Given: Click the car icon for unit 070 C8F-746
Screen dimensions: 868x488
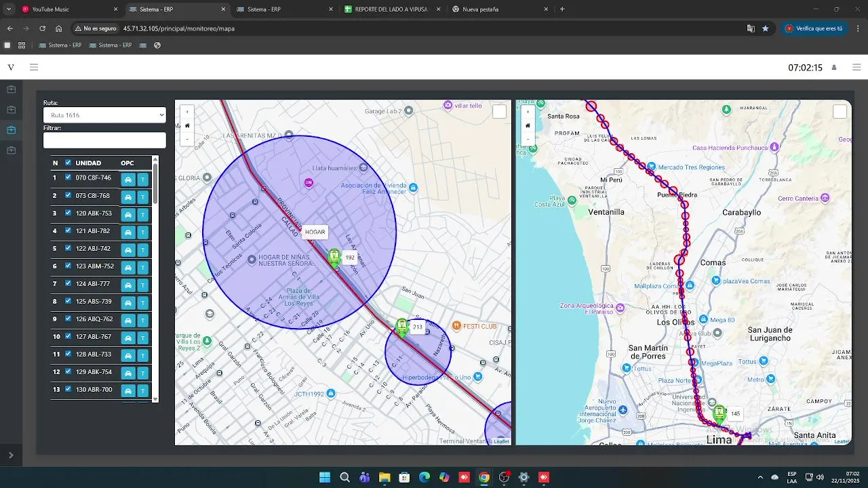Looking at the screenshot, I should coord(128,180).
